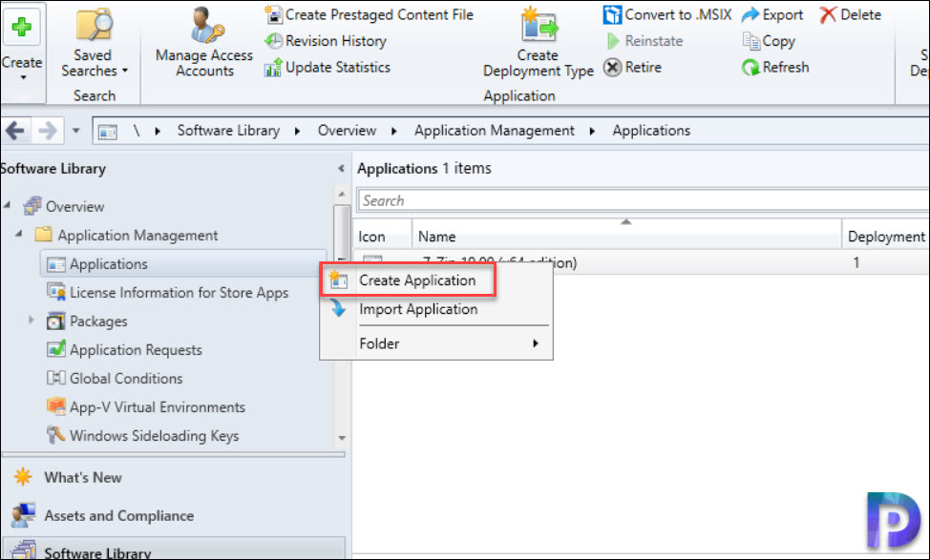Click the Copy pages icon
Screen dimensions: 930x560
coord(750,41)
